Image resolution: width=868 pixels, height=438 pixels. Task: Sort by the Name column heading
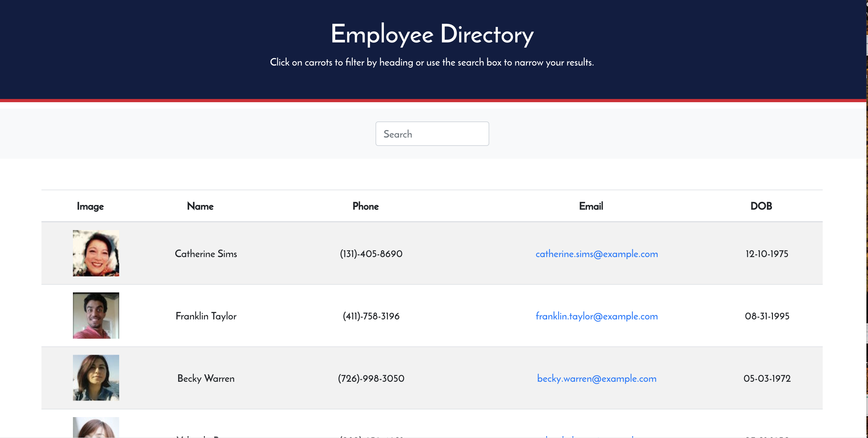point(200,206)
